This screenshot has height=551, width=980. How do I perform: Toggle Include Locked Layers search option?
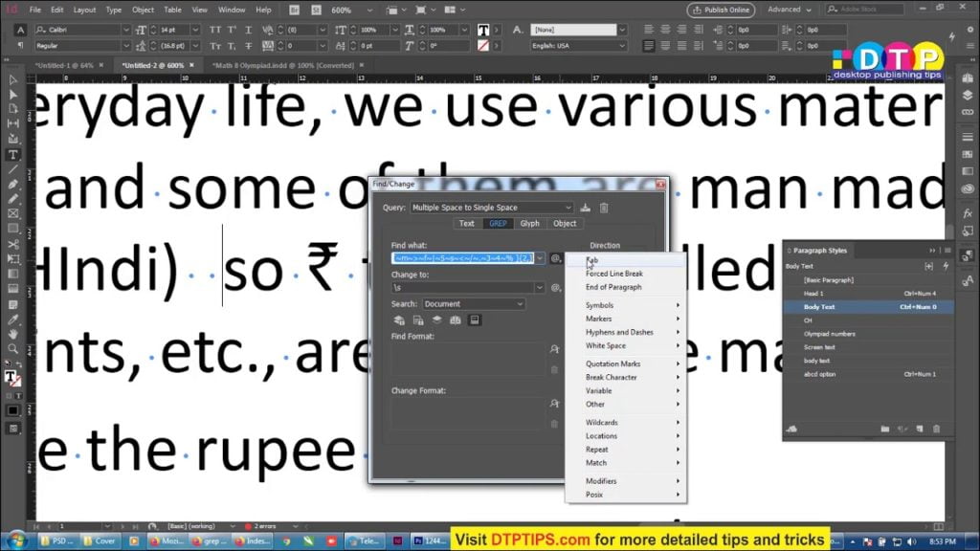[x=398, y=320]
